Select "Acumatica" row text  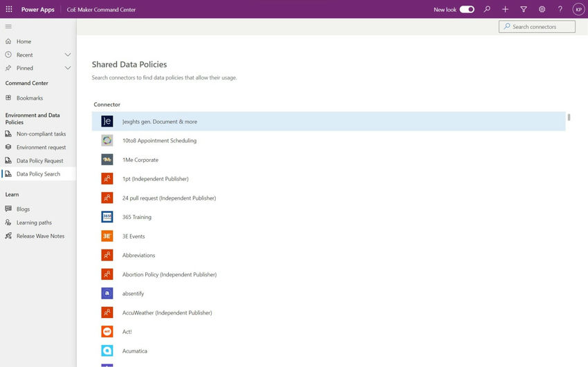click(x=135, y=351)
